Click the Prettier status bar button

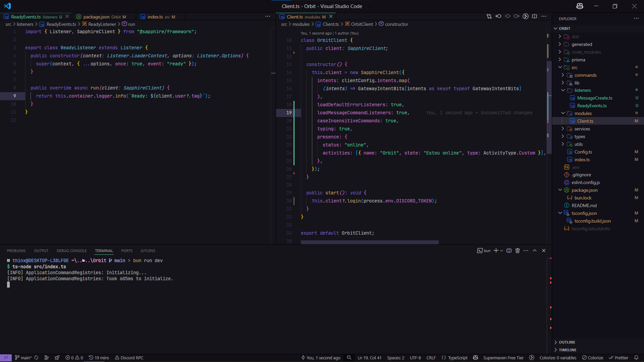(619, 358)
